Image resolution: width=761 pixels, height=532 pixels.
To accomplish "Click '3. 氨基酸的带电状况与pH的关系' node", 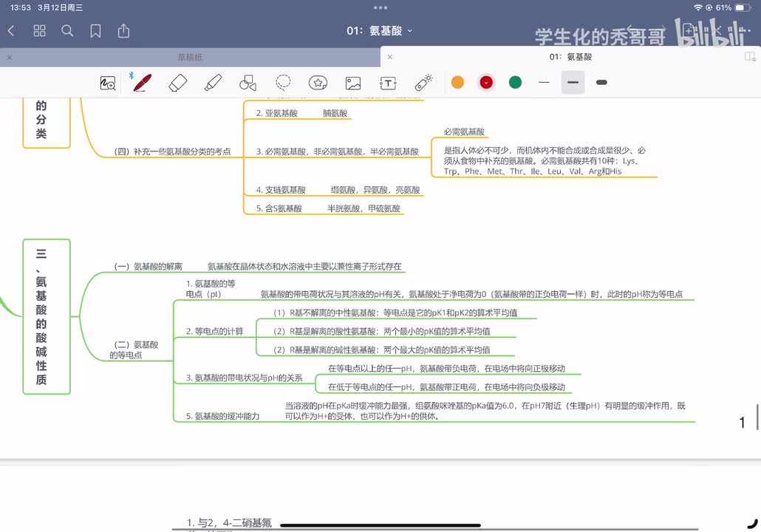I will tap(244, 378).
